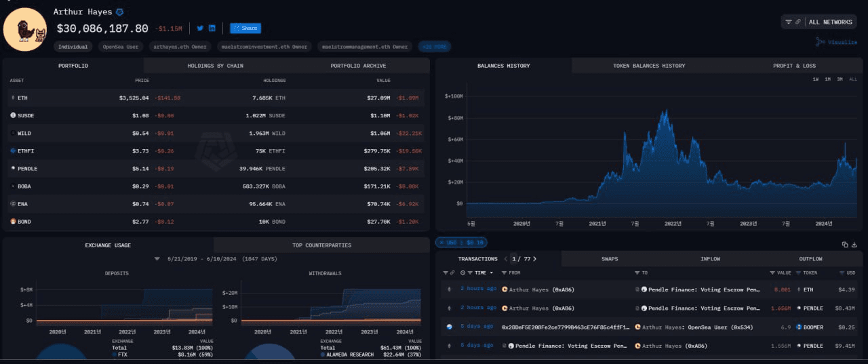Go to the next transactions page
868x364 pixels.
coord(536,259)
